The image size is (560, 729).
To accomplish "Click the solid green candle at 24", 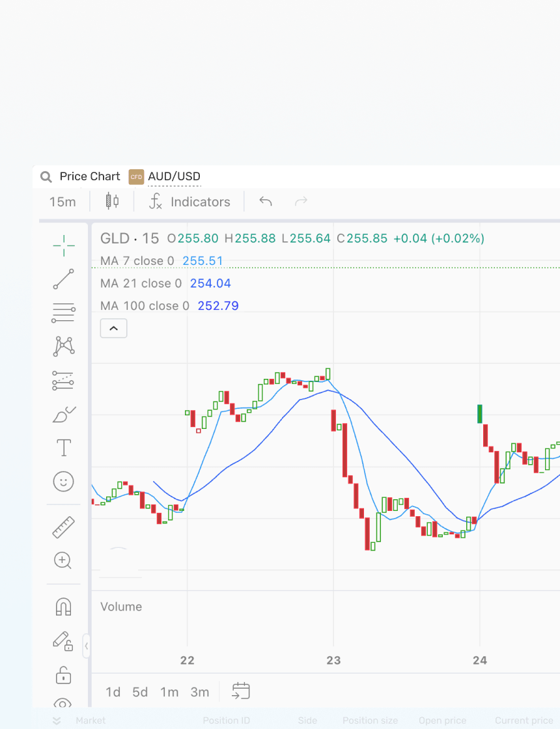I will [479, 414].
